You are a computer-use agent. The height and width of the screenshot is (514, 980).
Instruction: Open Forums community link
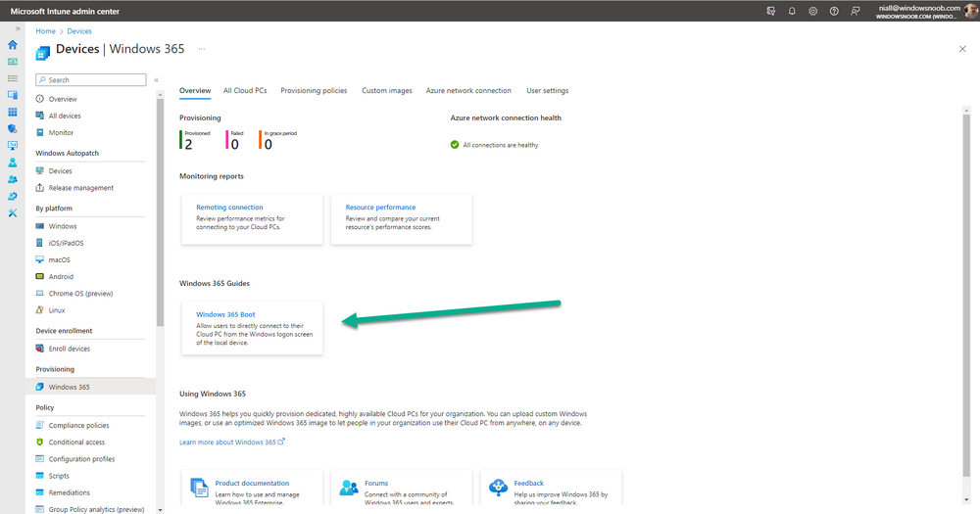click(376, 484)
